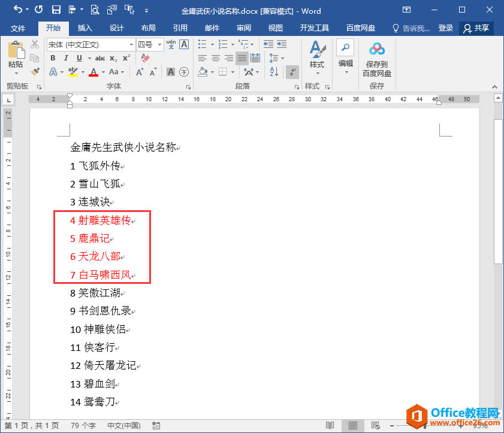The height and width of the screenshot is (433, 504).
Task: Decrease font size with A down icon
Action: coord(153,72)
